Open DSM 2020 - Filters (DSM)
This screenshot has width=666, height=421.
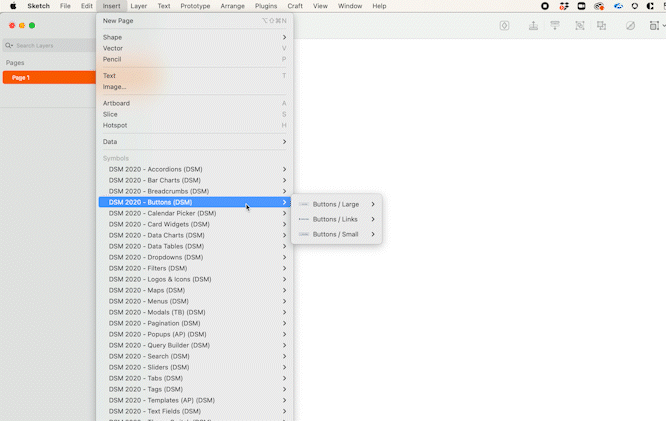[195, 268]
